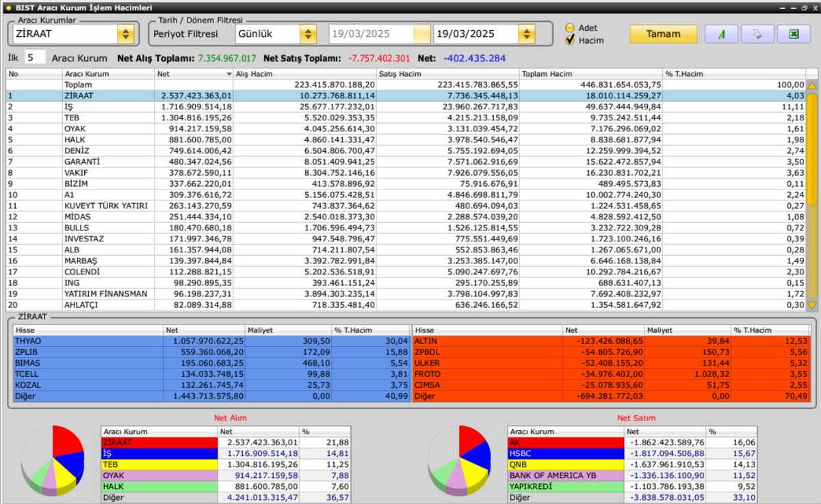
Task: Select the MARBAŞ row
Action: pos(406,261)
